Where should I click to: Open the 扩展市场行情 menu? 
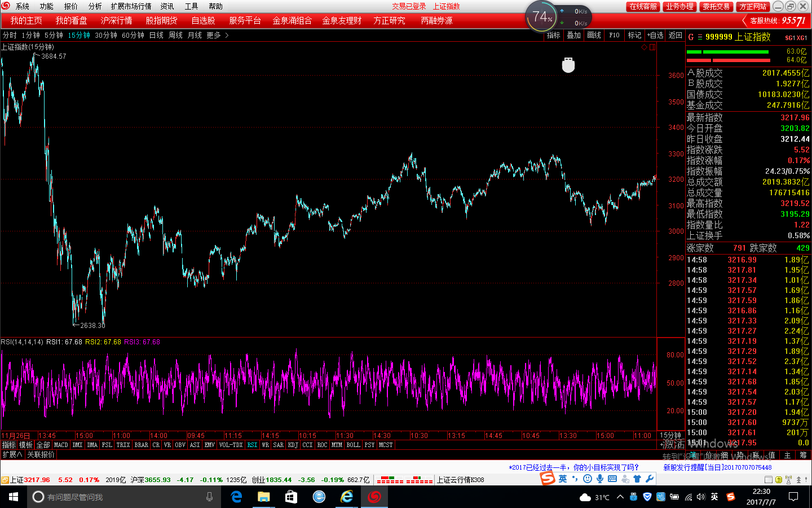[131, 6]
